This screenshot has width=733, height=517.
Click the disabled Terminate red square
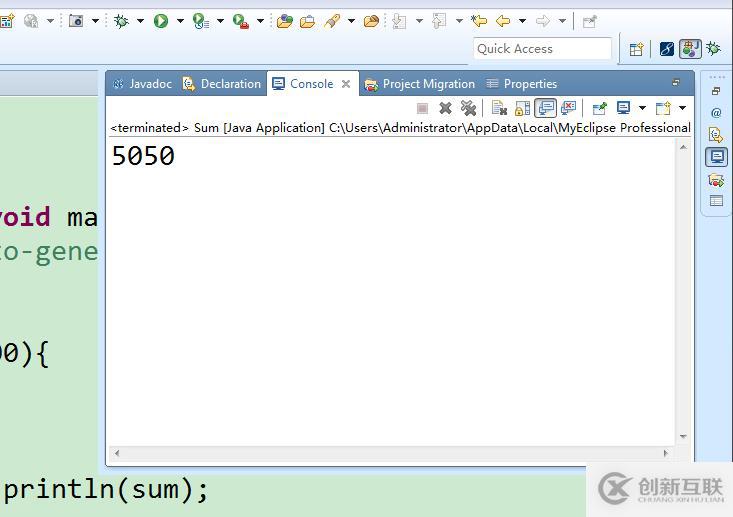click(x=422, y=108)
